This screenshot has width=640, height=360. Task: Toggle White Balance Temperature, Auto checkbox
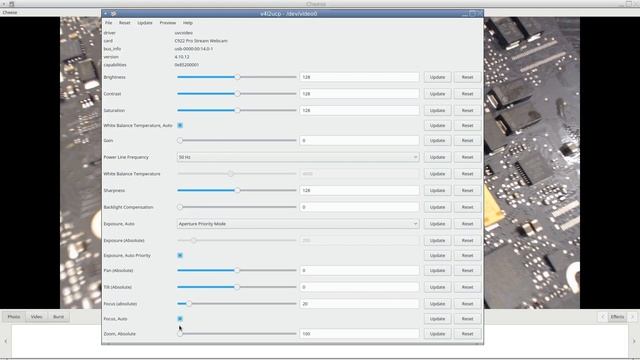pos(180,125)
